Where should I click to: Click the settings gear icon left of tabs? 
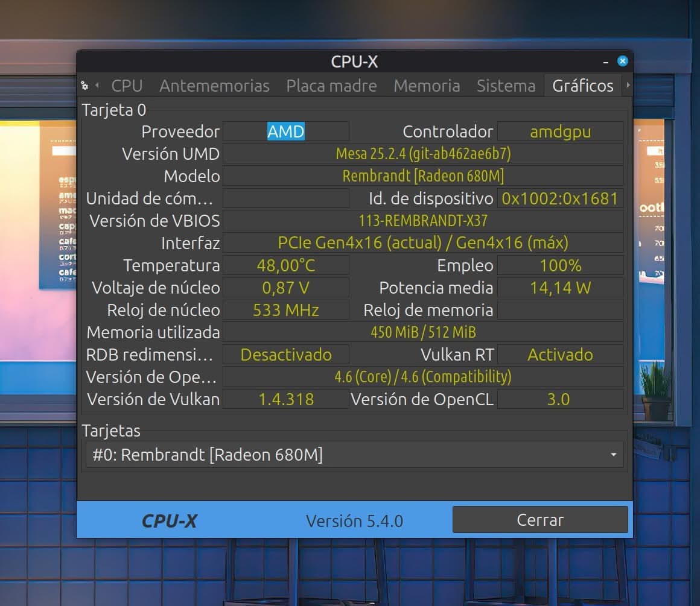(x=84, y=86)
